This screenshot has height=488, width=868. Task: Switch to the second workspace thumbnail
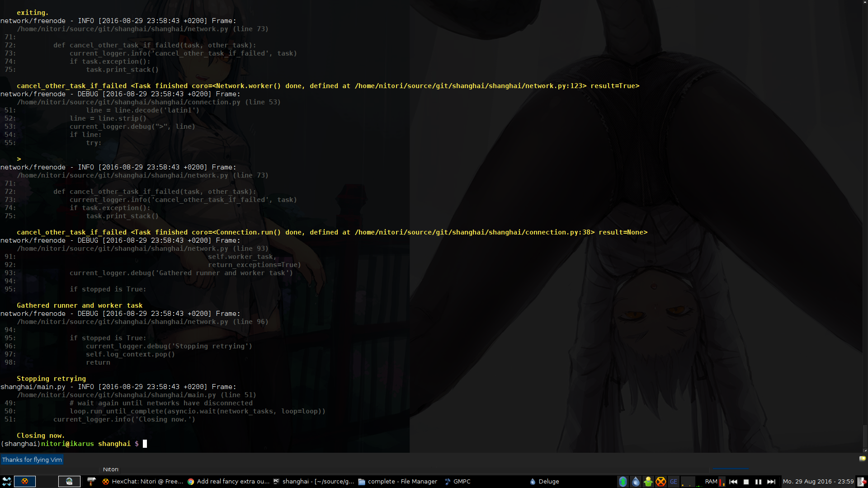[x=69, y=482]
